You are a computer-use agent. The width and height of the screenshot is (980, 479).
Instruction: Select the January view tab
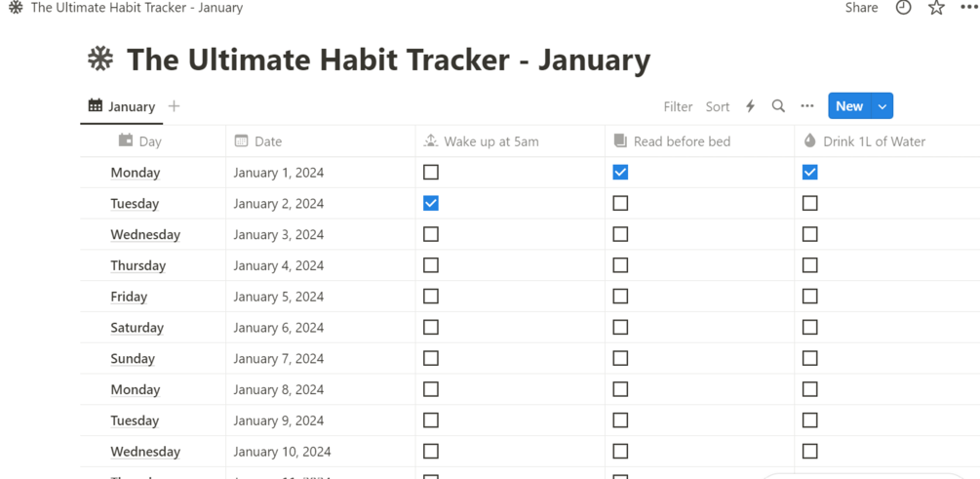coord(122,106)
